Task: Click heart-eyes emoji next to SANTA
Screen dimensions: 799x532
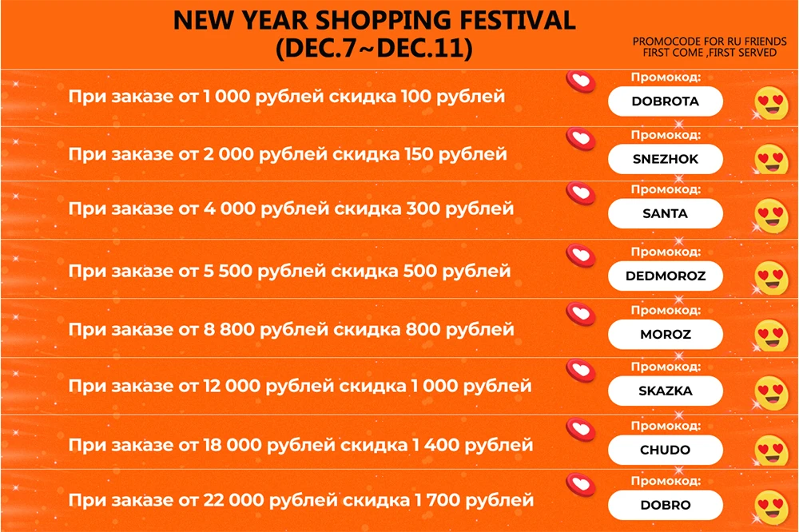Action: tap(771, 216)
